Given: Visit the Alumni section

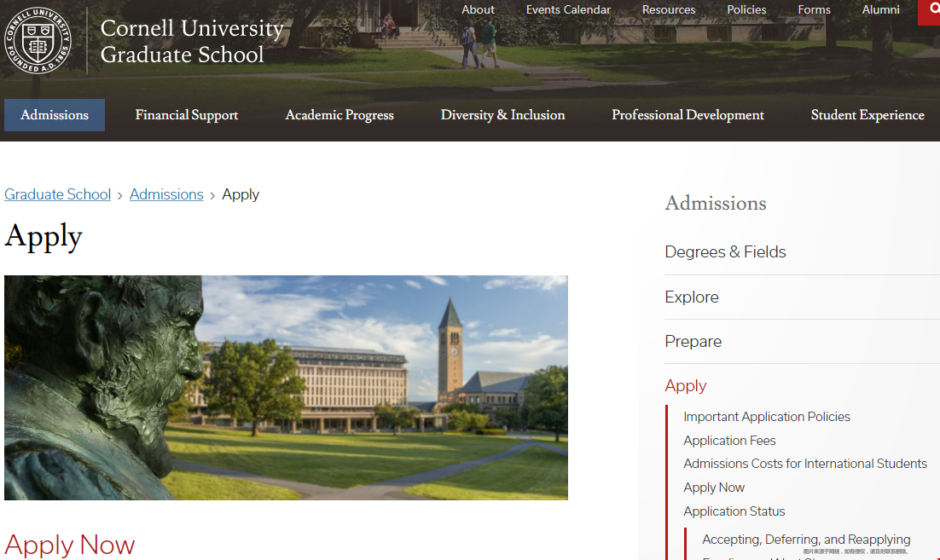Looking at the screenshot, I should 880,9.
